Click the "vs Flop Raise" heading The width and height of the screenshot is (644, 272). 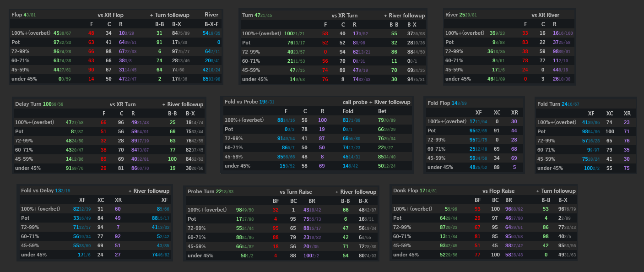pos(498,191)
